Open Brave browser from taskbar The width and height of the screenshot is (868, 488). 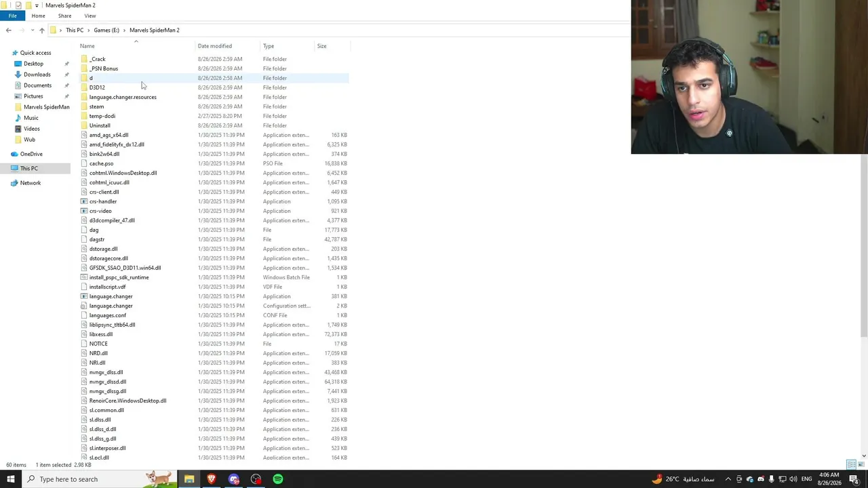[212, 479]
